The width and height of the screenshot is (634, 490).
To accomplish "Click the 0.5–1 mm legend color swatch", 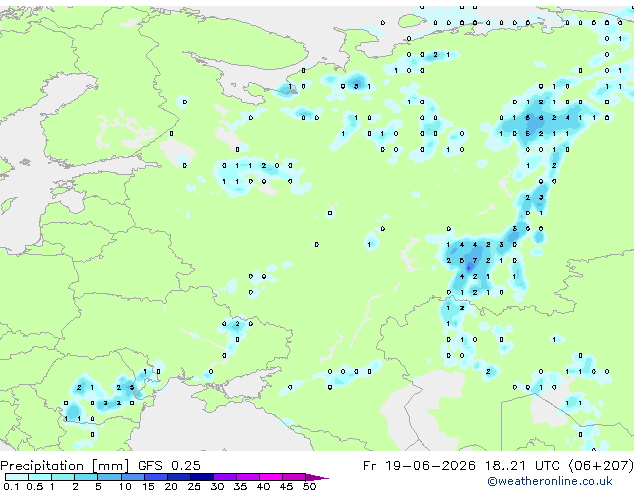I will 40,477.
